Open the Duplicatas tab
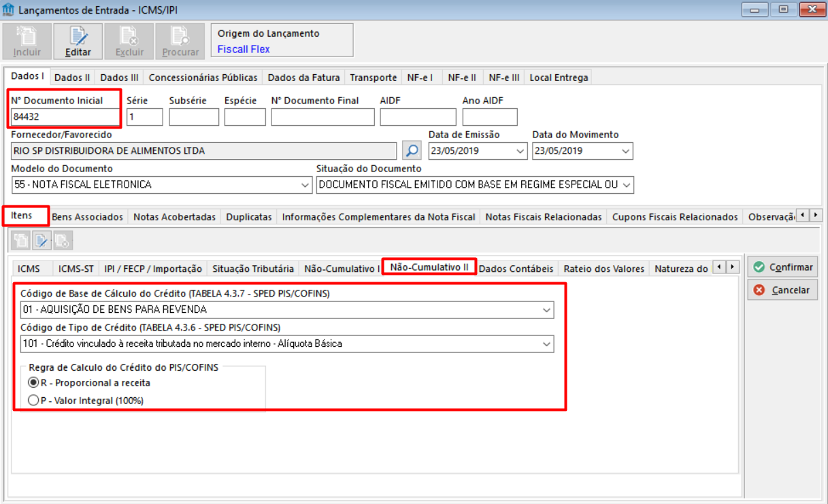This screenshot has height=504, width=828. click(x=249, y=217)
